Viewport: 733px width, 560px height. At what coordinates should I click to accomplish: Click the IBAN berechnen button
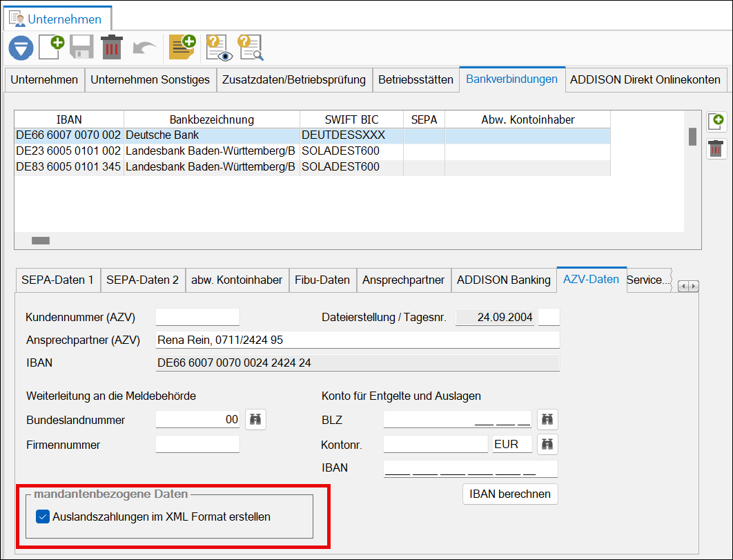pyautogui.click(x=510, y=494)
